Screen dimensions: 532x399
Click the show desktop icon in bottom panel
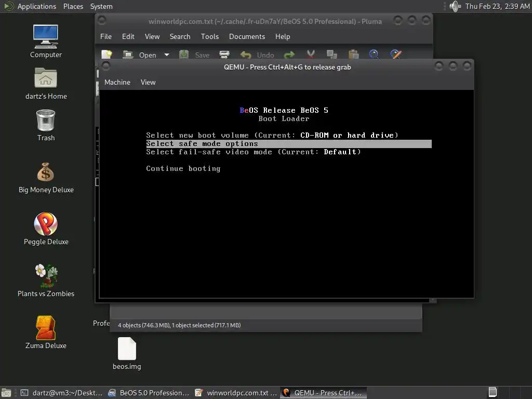click(6, 393)
